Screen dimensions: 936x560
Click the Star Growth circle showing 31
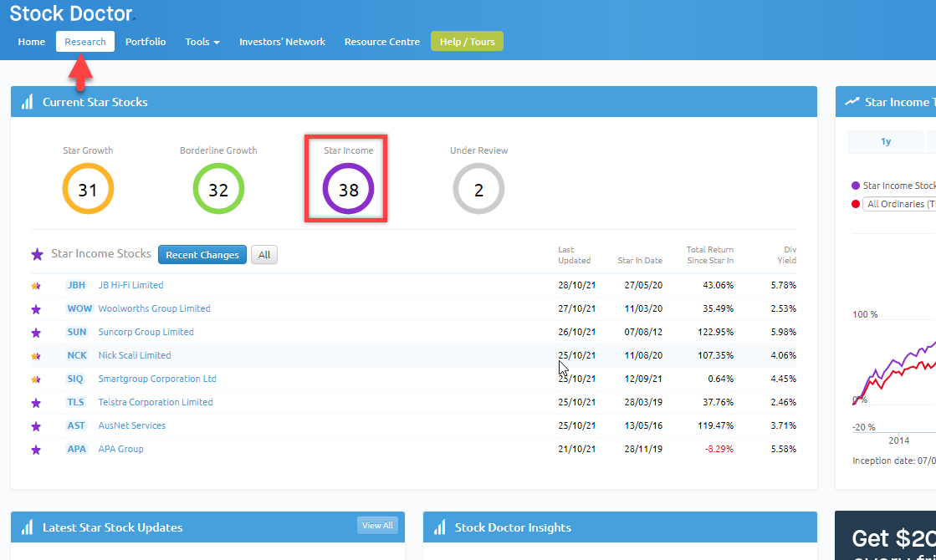[x=88, y=189]
